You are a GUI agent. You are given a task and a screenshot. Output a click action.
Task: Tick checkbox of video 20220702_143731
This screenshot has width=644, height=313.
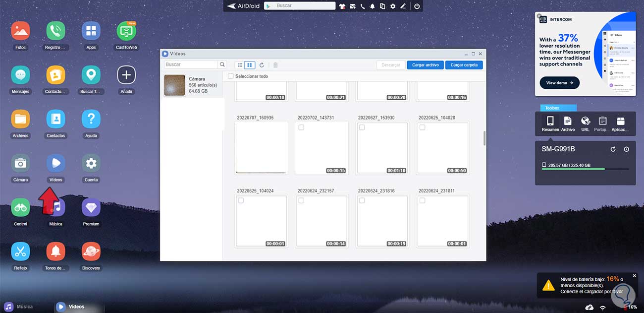pos(301,127)
